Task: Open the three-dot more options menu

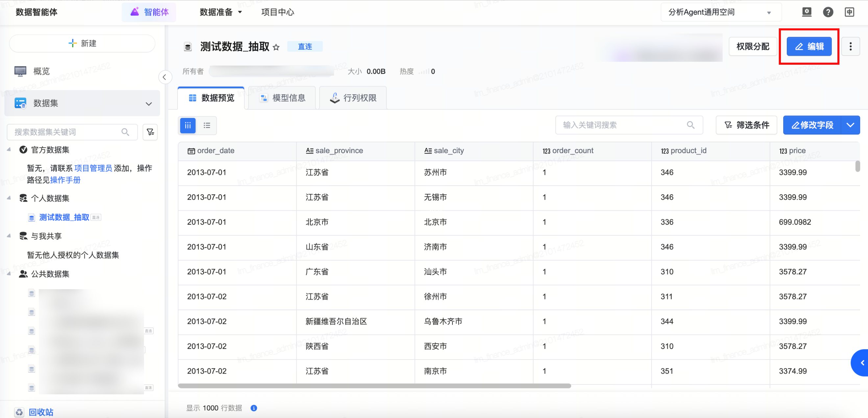Action: click(850, 46)
